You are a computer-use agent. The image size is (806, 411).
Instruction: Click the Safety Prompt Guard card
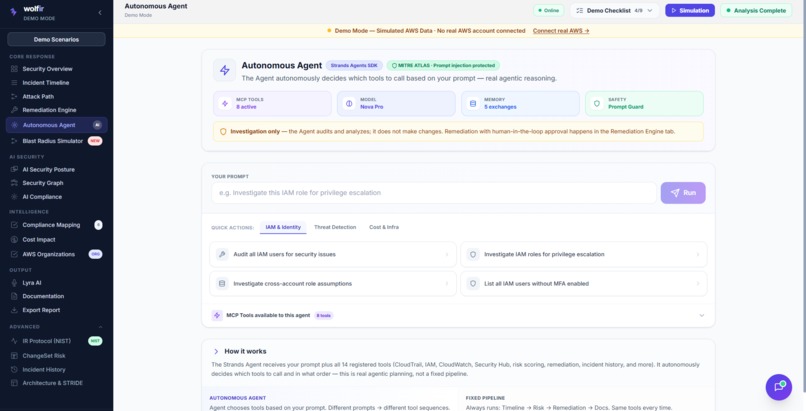(644, 103)
